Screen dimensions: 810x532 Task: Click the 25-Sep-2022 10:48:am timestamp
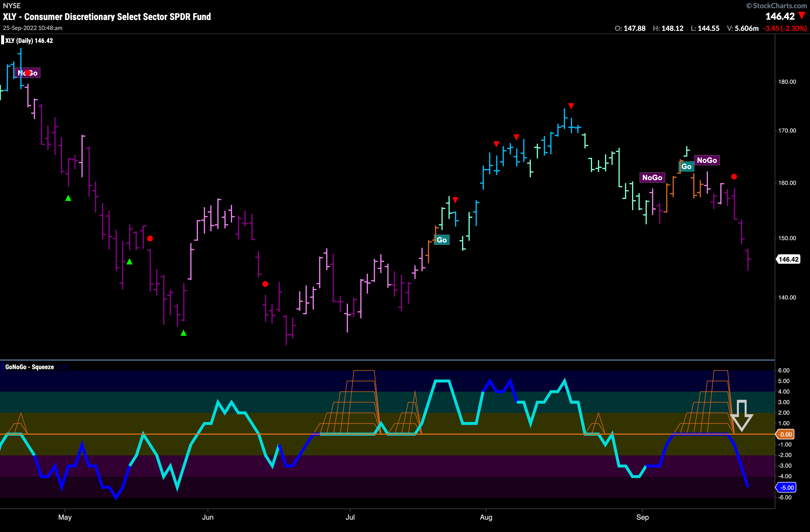coord(33,28)
